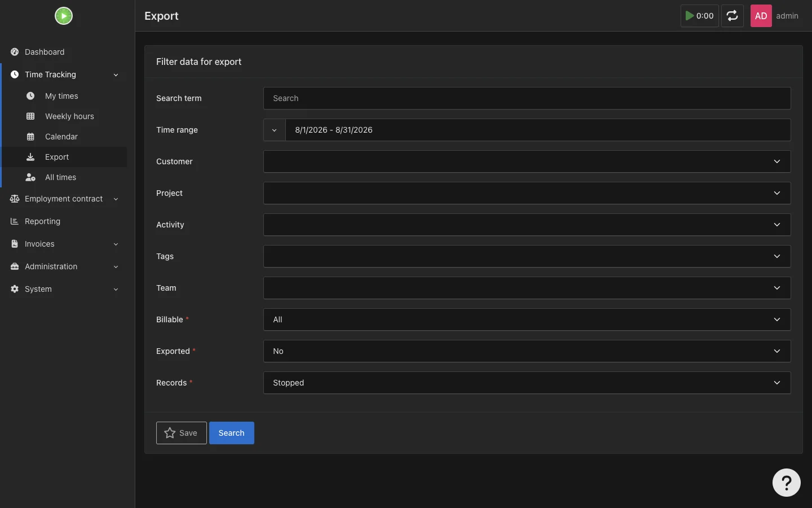Image resolution: width=812 pixels, height=508 pixels.
Task: Open the Activity dropdown
Action: [527, 225]
